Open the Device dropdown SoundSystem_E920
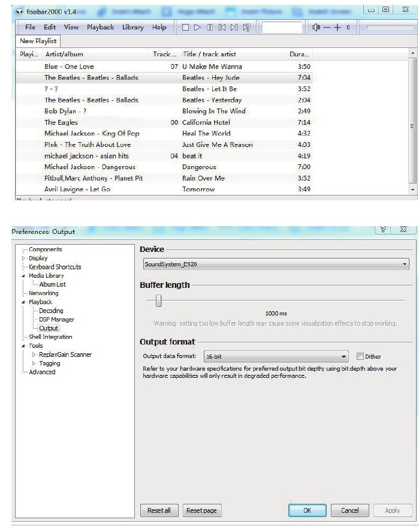This screenshot has height=532, width=419. pyautogui.click(x=276, y=264)
